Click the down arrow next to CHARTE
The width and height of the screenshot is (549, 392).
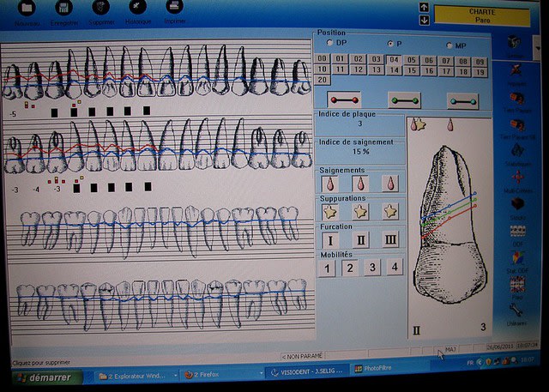(424, 19)
